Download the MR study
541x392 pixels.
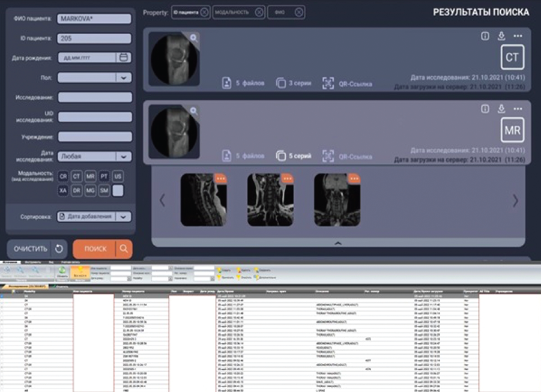click(x=501, y=109)
